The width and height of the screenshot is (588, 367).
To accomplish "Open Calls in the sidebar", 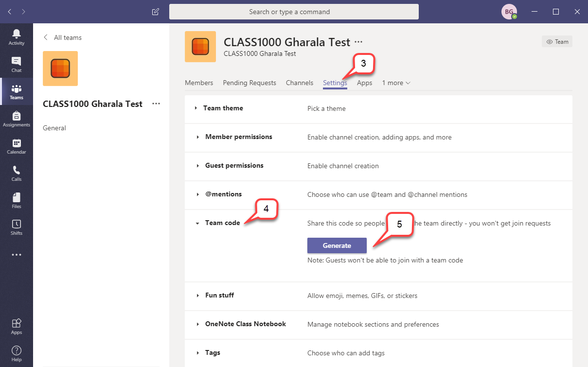I will point(17,173).
